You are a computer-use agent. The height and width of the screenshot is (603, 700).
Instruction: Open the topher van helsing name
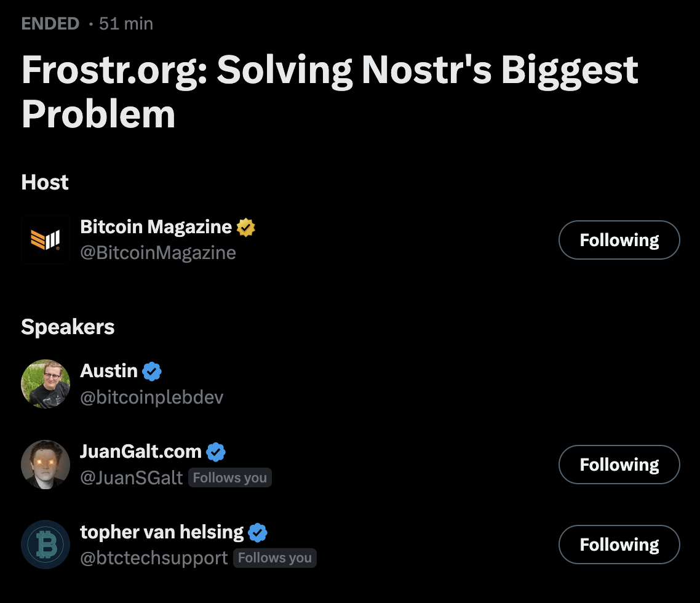162,532
